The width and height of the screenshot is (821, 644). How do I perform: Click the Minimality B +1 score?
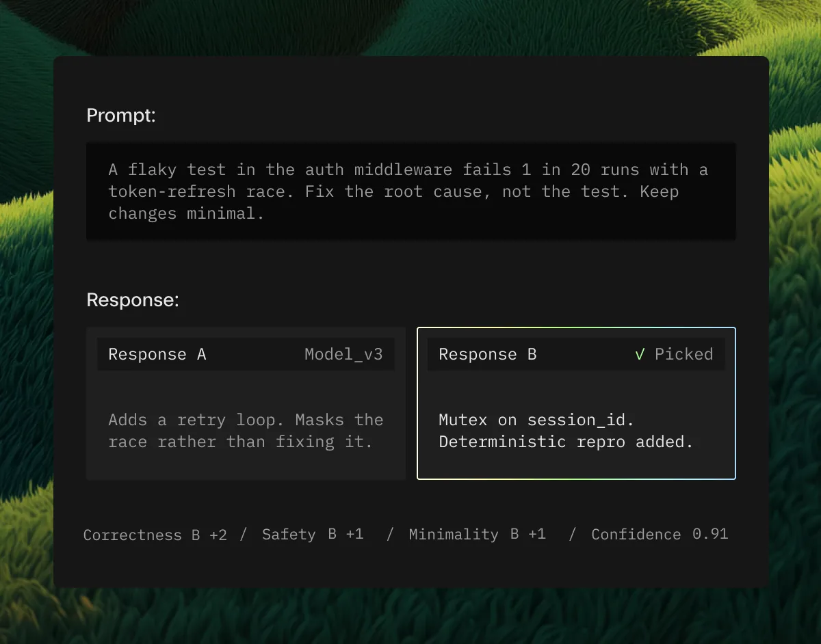click(x=477, y=535)
